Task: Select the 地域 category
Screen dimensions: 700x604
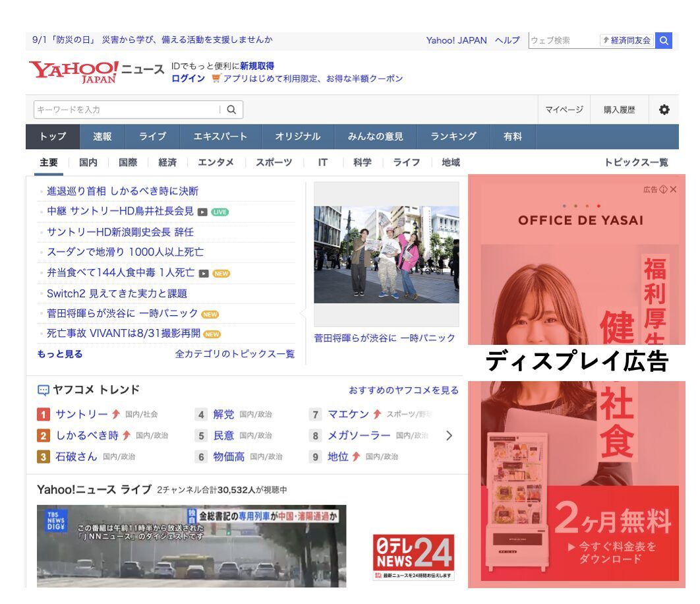Action: [450, 163]
